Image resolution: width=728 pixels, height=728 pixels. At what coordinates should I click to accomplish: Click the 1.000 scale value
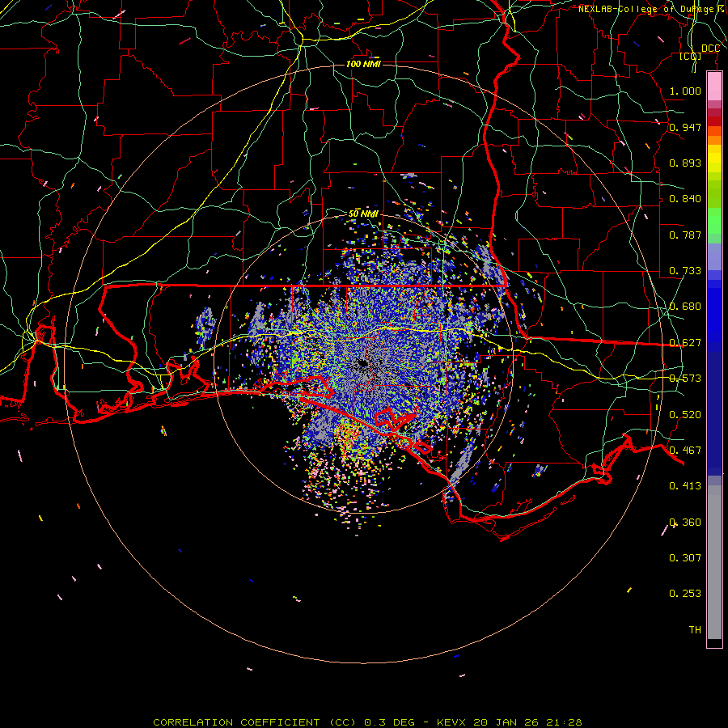[x=685, y=91]
